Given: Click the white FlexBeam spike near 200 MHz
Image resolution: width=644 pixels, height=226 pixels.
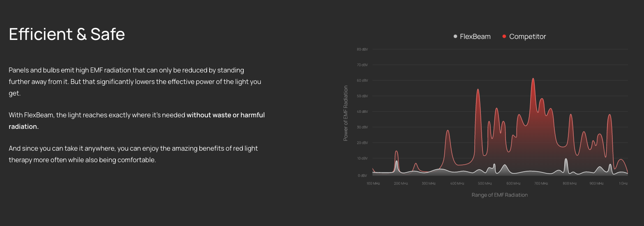Looking at the screenshot, I should click(397, 161).
